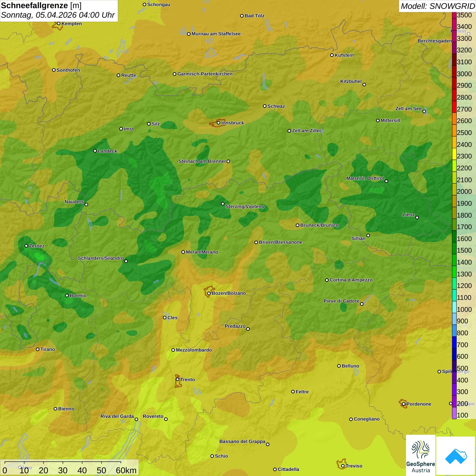
Task: Click the "Schneefallgrenze [m]" map title
Action: (x=41, y=6)
